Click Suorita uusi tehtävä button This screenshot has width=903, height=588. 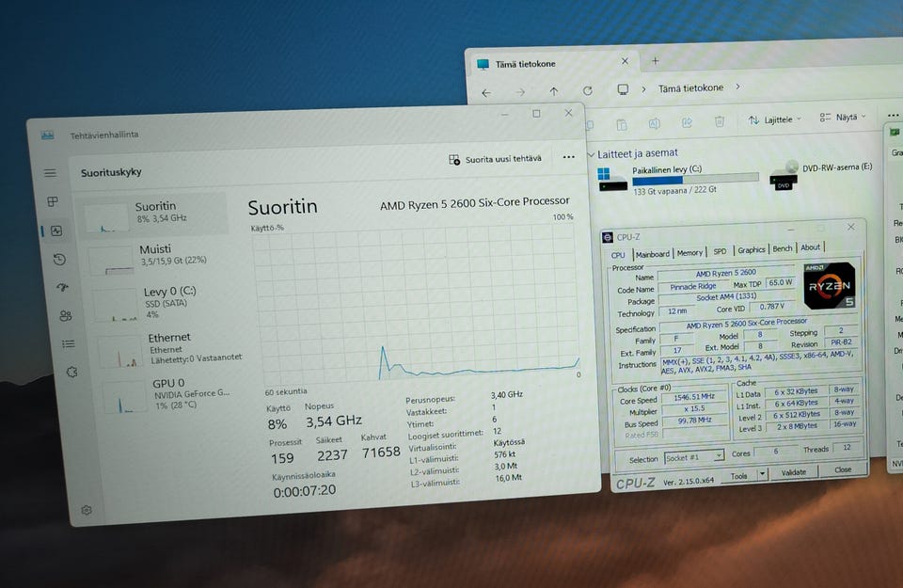tap(496, 159)
